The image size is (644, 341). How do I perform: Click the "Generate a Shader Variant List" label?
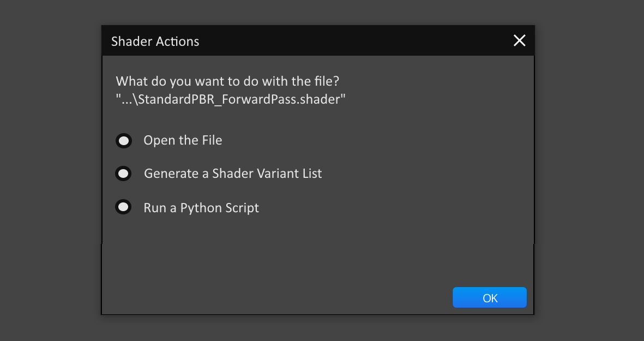coord(233,174)
